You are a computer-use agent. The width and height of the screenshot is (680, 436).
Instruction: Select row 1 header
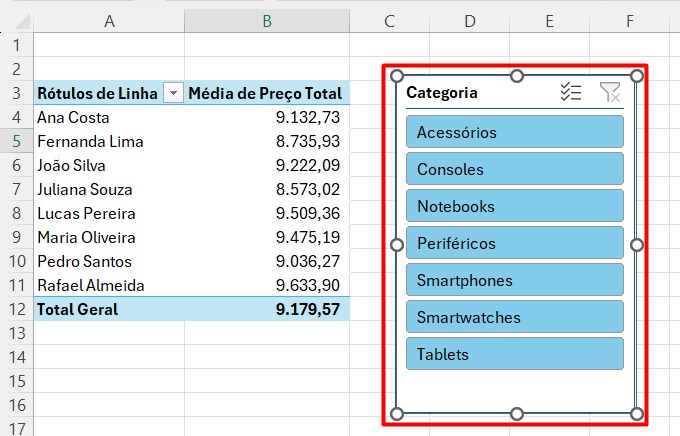pos(16,45)
